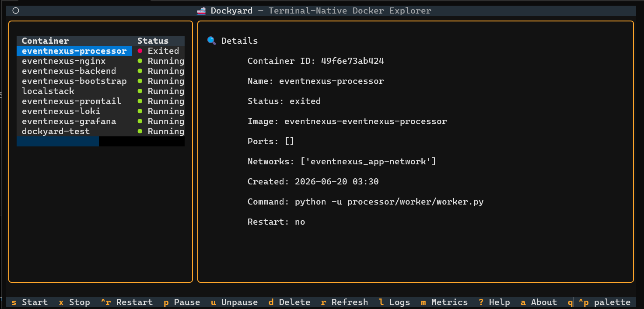Image resolution: width=644 pixels, height=309 pixels.
Task: Click the Networks eventnexus_app-network line
Action: coord(342,162)
